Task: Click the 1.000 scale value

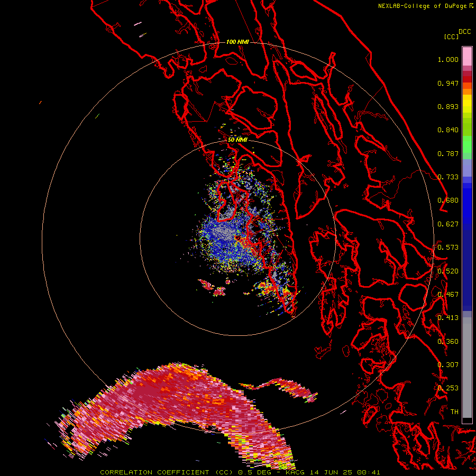Action: (x=448, y=59)
